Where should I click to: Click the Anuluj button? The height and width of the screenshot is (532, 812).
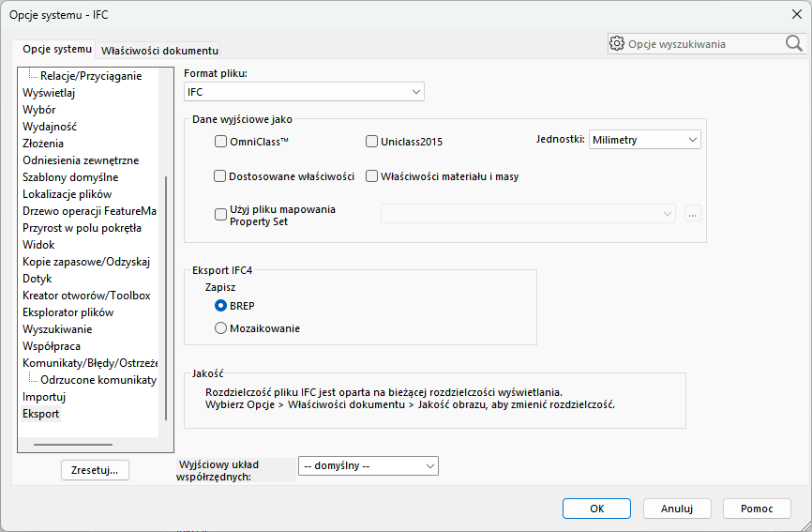coord(676,509)
